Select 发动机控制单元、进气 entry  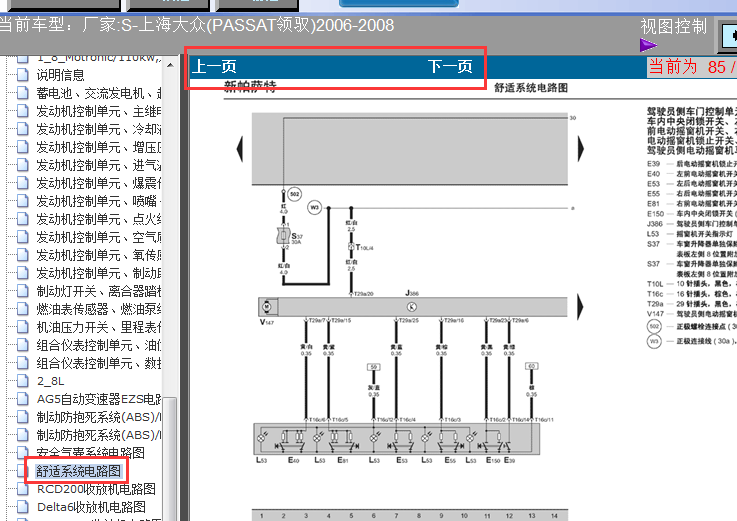99,165
